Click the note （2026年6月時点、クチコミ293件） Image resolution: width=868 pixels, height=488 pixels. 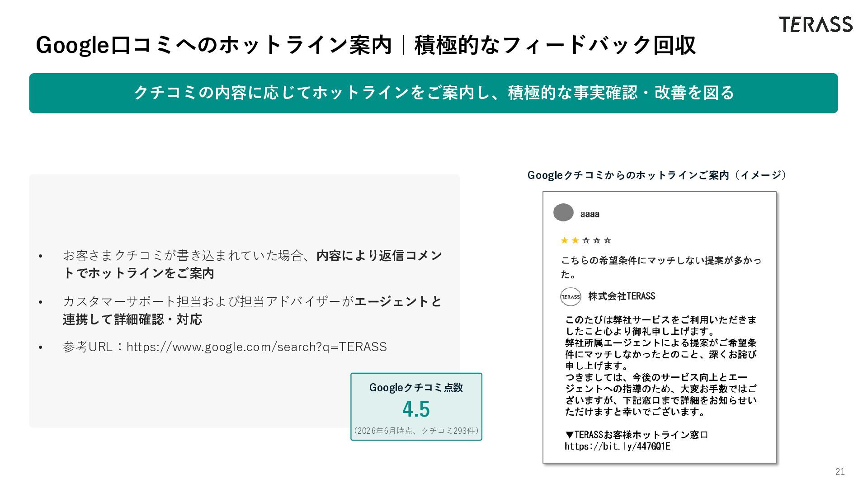pos(416,431)
